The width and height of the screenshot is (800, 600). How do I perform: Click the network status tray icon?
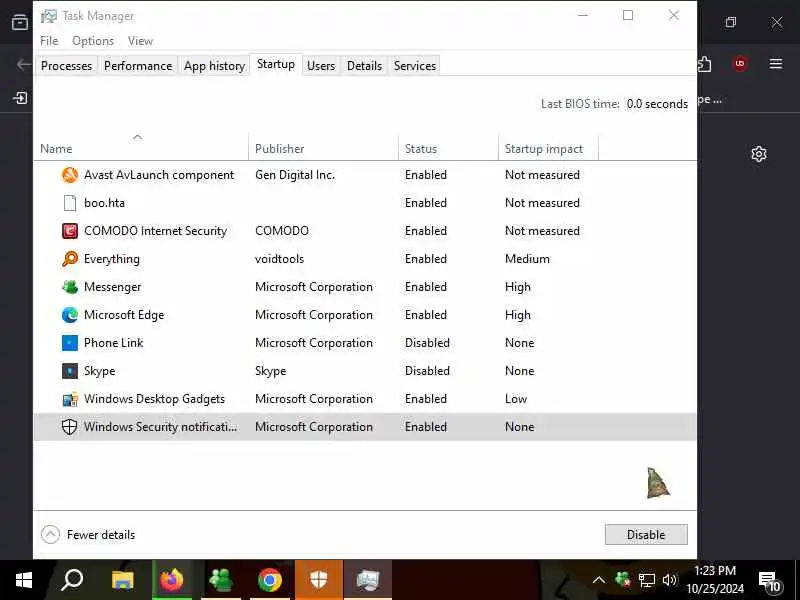(646, 581)
